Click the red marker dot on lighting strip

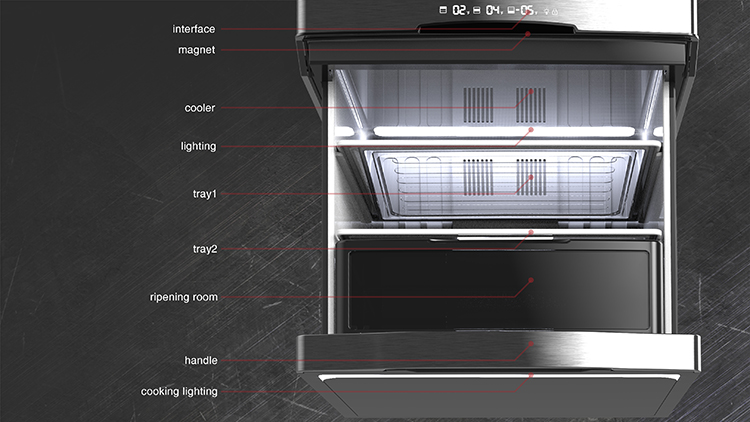pyautogui.click(x=531, y=130)
